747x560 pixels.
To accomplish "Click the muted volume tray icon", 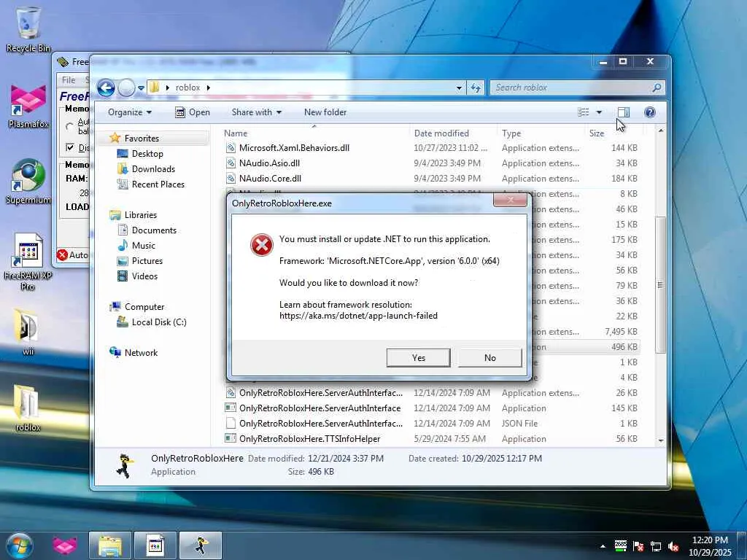I will (x=673, y=546).
